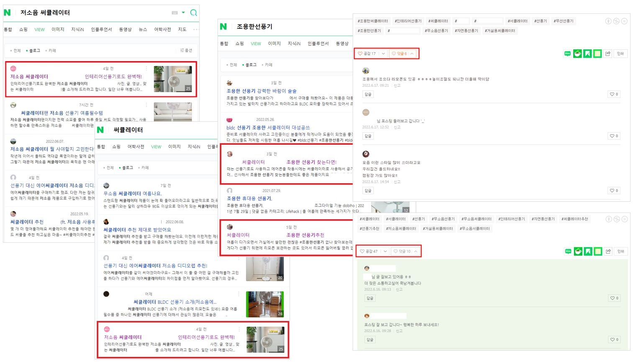Expand the chevron next to 공감 47
The height and width of the screenshot is (364, 638).
385,251
